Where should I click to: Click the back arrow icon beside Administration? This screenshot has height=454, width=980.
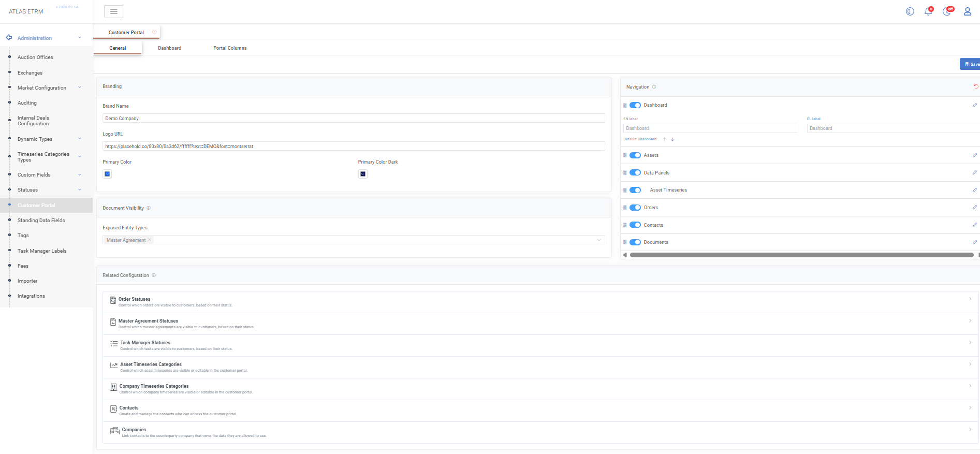click(x=9, y=38)
